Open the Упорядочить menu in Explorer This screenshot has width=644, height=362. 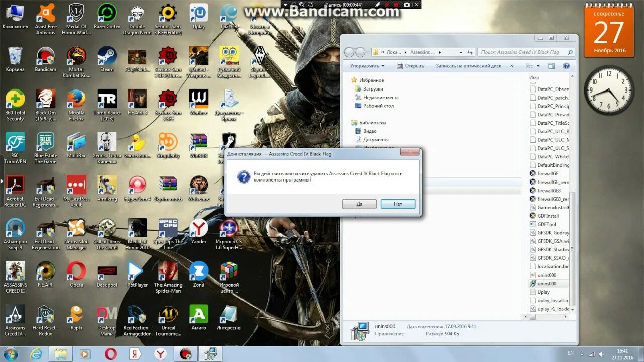[x=367, y=66]
